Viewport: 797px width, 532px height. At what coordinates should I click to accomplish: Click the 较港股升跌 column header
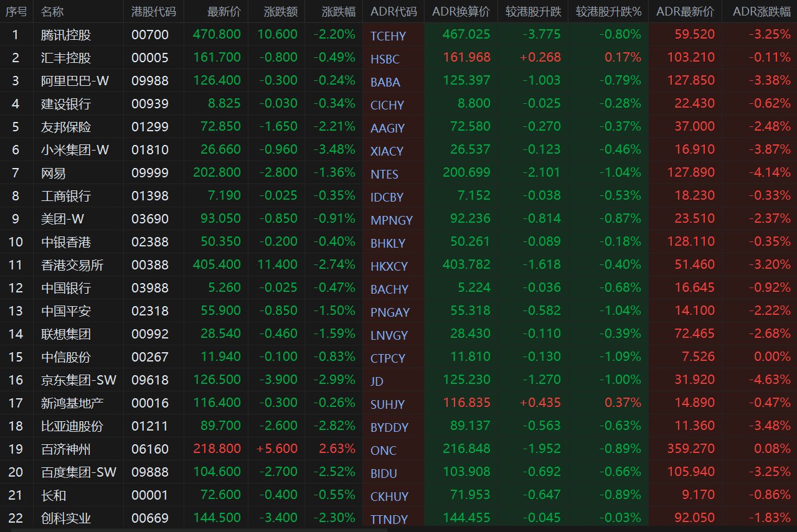tap(533, 11)
